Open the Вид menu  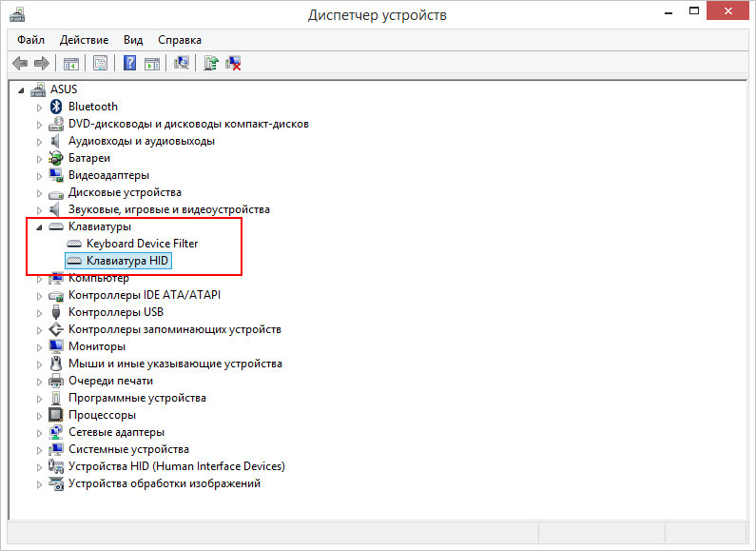(x=133, y=40)
